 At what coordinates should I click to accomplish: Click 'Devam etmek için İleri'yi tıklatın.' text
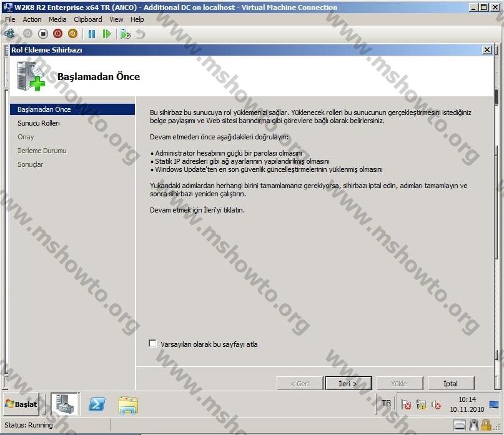tap(197, 210)
